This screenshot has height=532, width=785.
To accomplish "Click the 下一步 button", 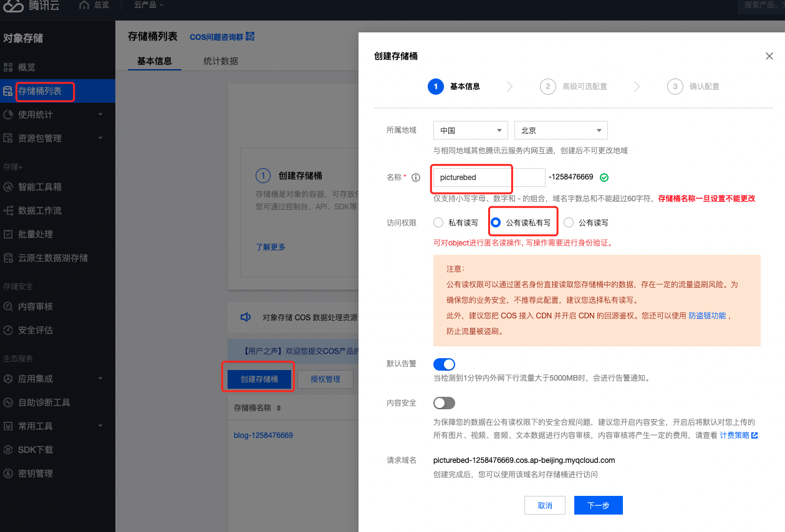I will (x=599, y=505).
